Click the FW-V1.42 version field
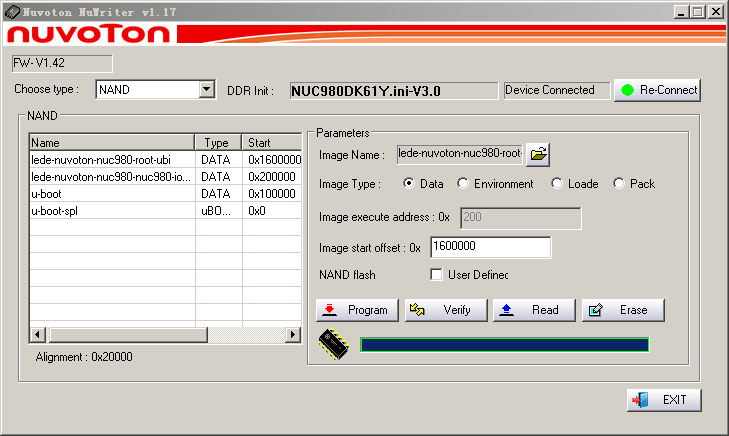Screen dimensions: 729x436 pos(62,63)
